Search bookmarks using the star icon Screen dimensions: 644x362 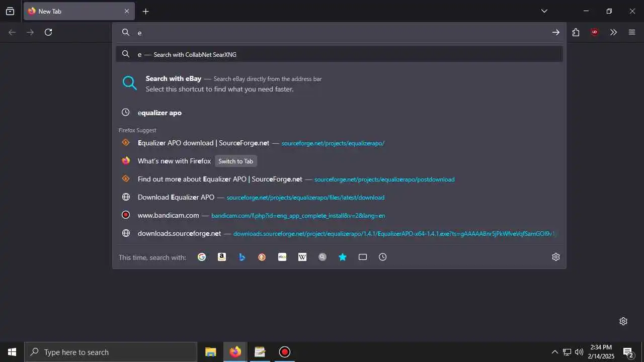click(x=343, y=257)
